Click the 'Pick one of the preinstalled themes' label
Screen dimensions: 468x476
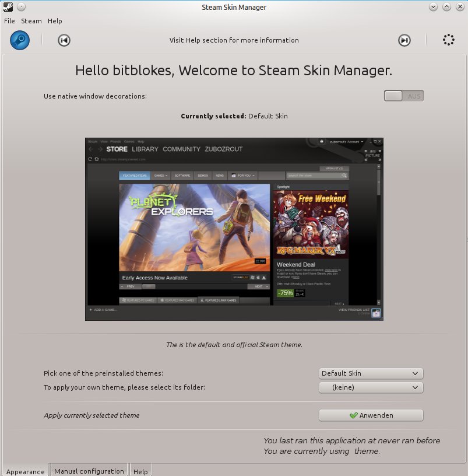[103, 373]
